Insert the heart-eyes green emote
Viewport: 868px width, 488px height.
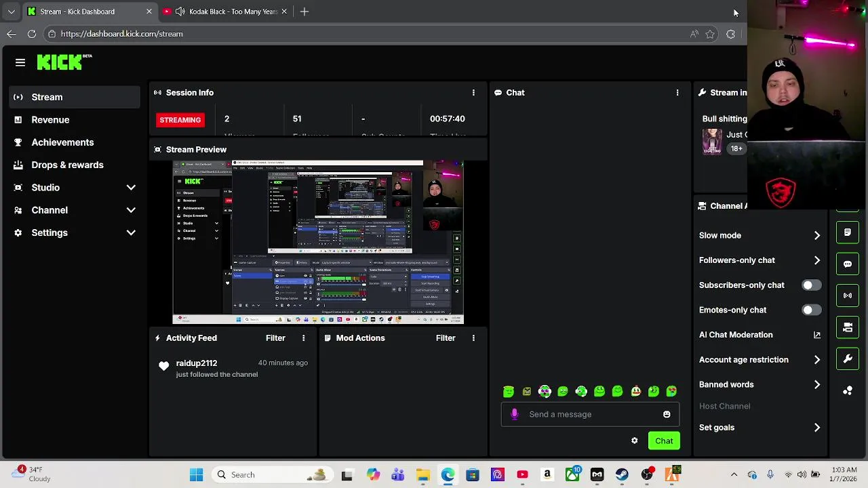click(672, 391)
